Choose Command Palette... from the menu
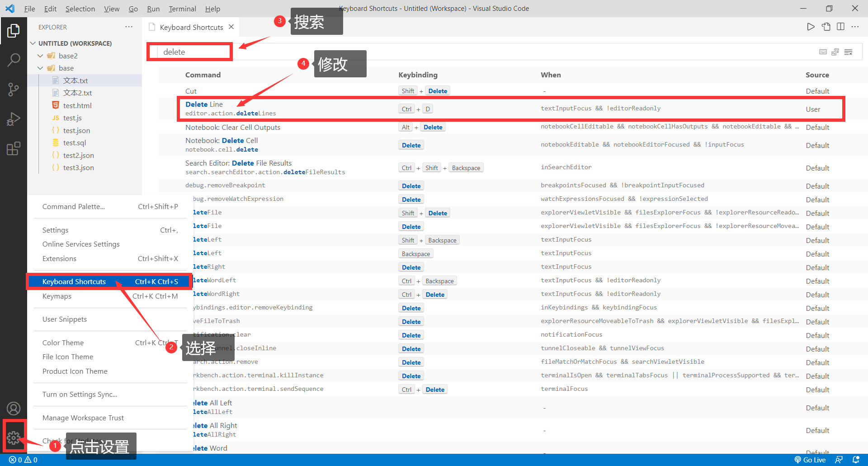Image resolution: width=868 pixels, height=466 pixels. point(110,206)
